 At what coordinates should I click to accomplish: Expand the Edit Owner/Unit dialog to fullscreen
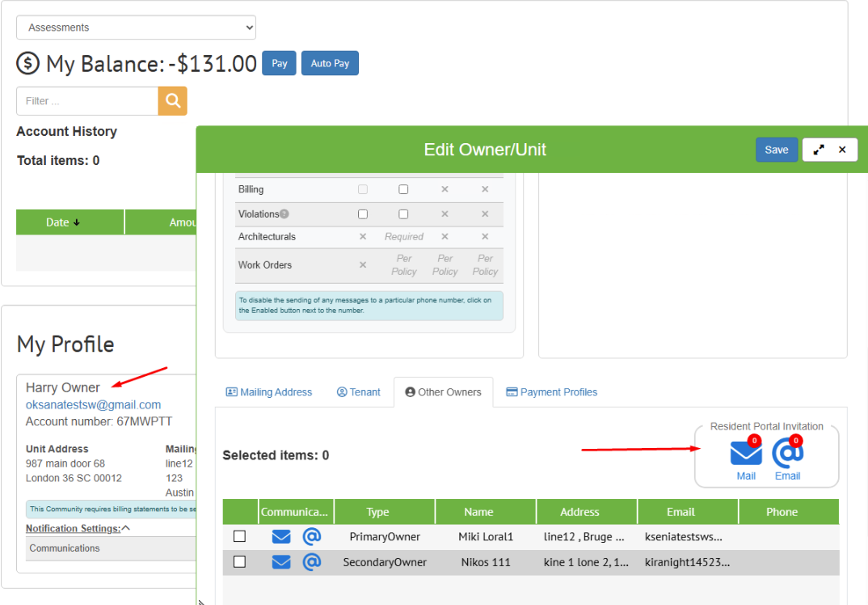(x=819, y=150)
